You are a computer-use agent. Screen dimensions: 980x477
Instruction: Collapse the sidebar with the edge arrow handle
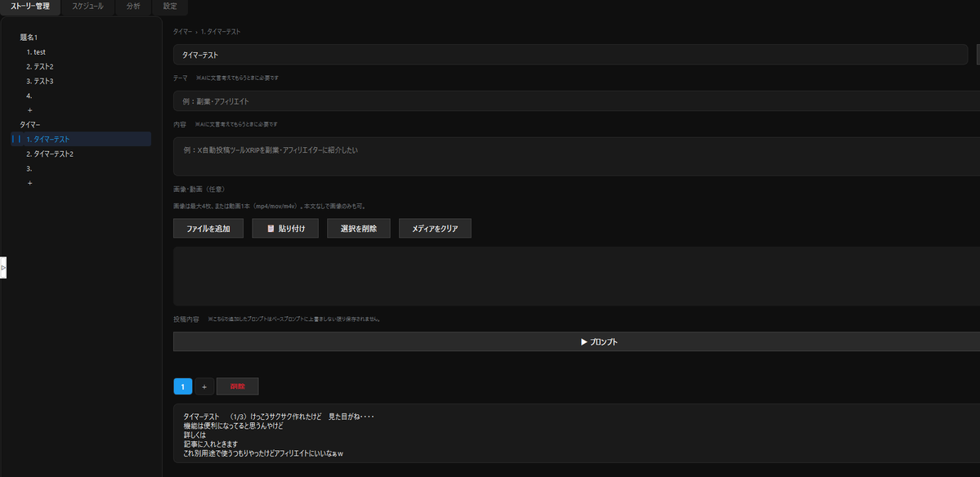coord(3,267)
